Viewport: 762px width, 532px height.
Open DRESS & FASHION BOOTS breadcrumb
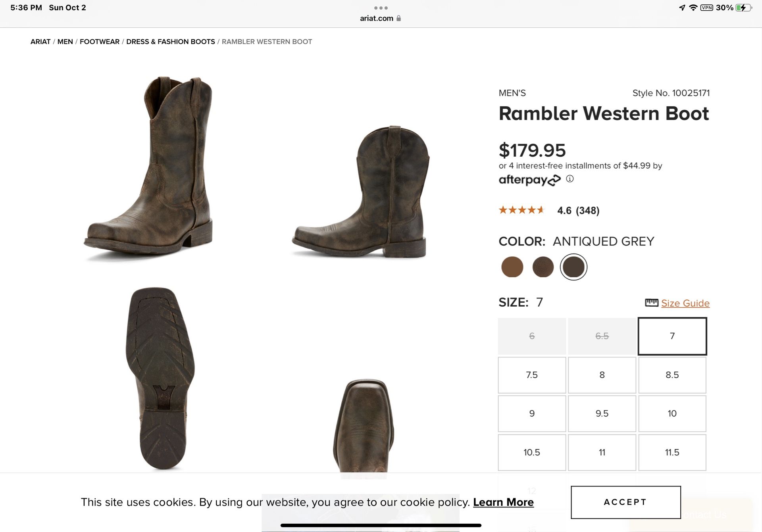[171, 42]
